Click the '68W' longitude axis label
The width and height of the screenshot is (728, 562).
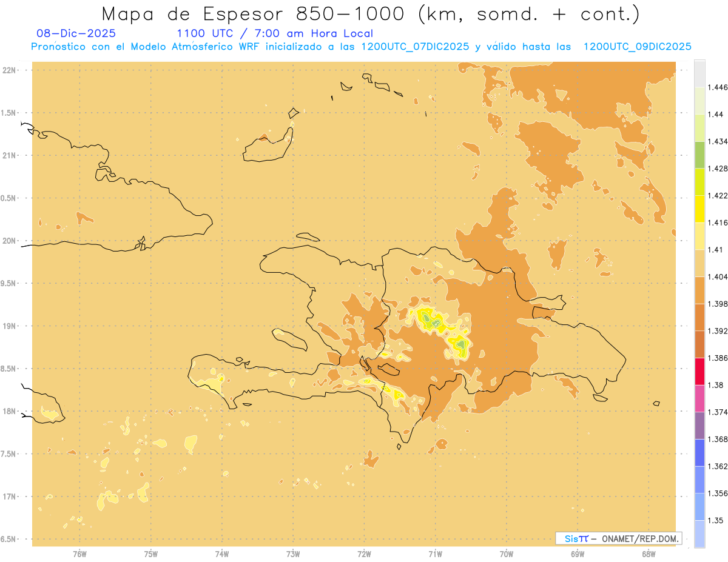649,554
